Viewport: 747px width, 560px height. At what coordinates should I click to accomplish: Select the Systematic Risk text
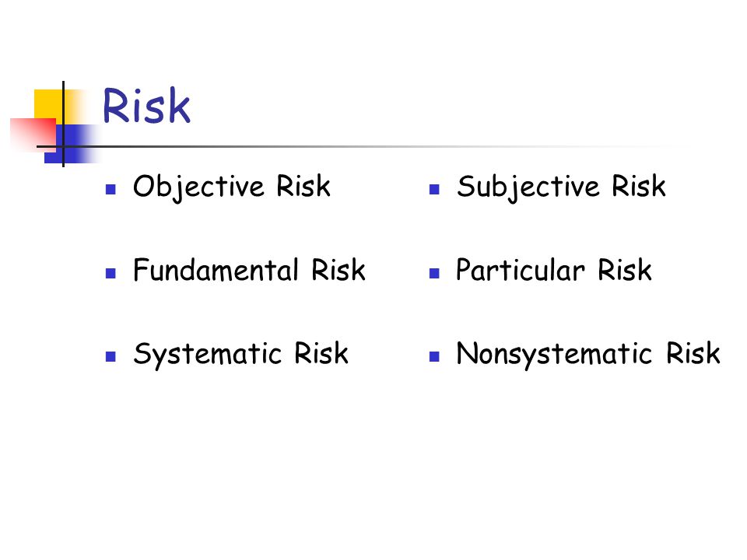click(x=240, y=355)
